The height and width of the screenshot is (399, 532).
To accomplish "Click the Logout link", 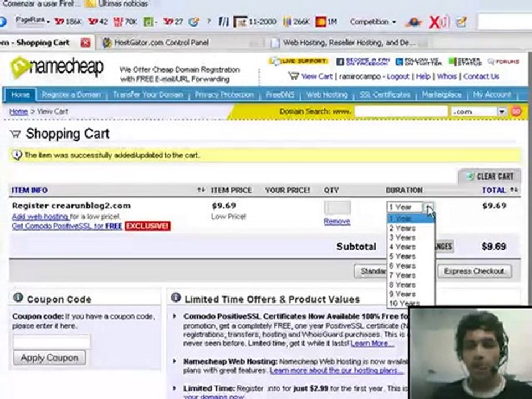I will (x=398, y=76).
